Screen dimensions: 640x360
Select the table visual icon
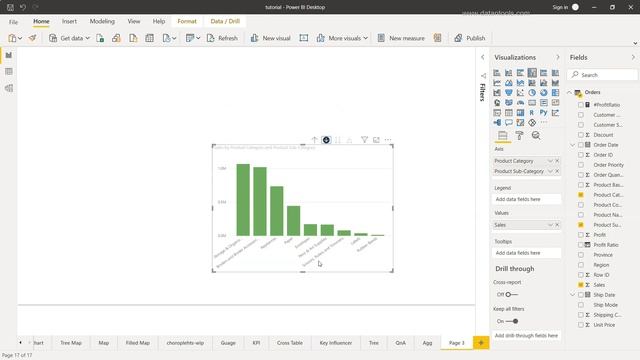point(509,113)
